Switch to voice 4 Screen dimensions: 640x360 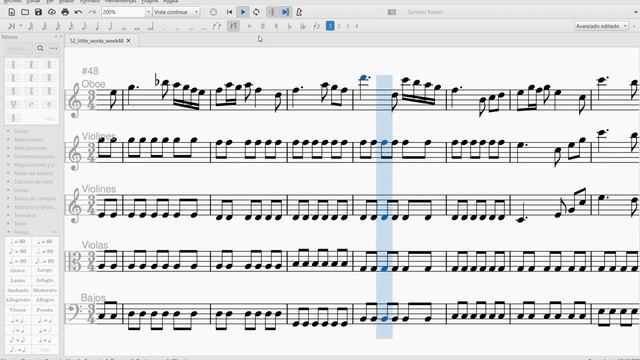356,26
